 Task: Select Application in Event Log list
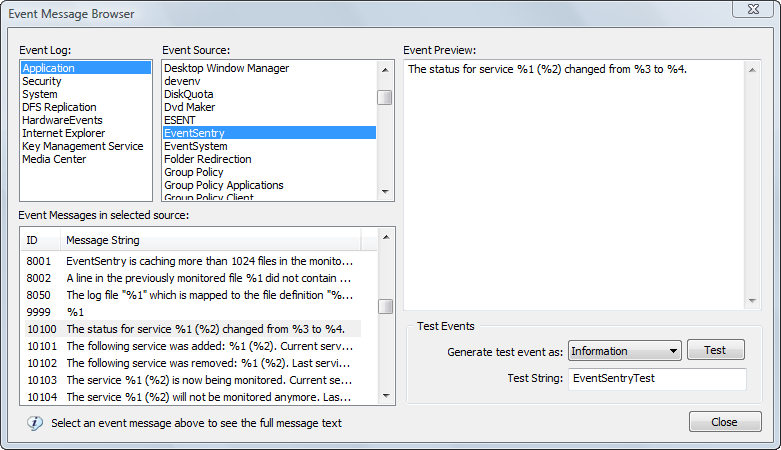pyautogui.click(x=86, y=68)
